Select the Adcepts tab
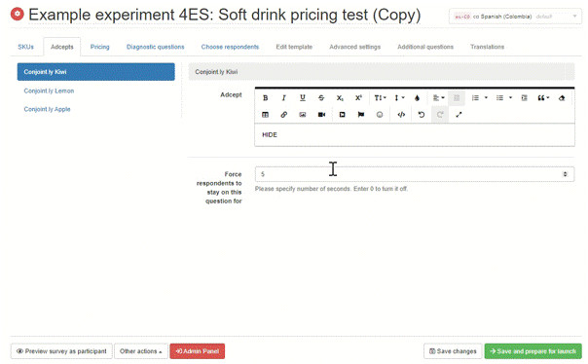 pos(62,47)
